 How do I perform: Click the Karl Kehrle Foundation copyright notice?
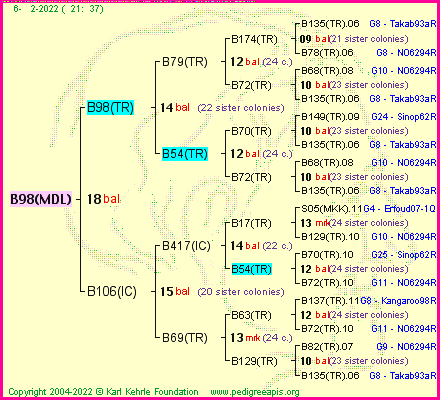pos(103,392)
